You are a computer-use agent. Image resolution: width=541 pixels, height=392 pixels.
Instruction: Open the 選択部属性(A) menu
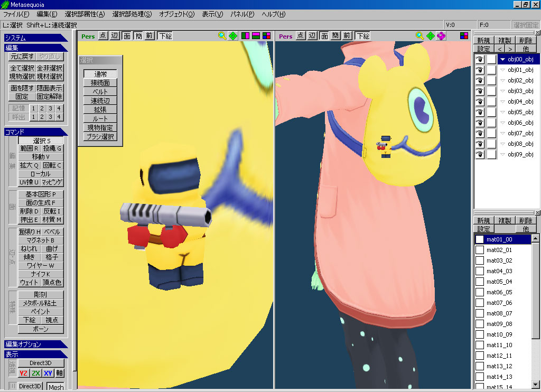pos(85,14)
